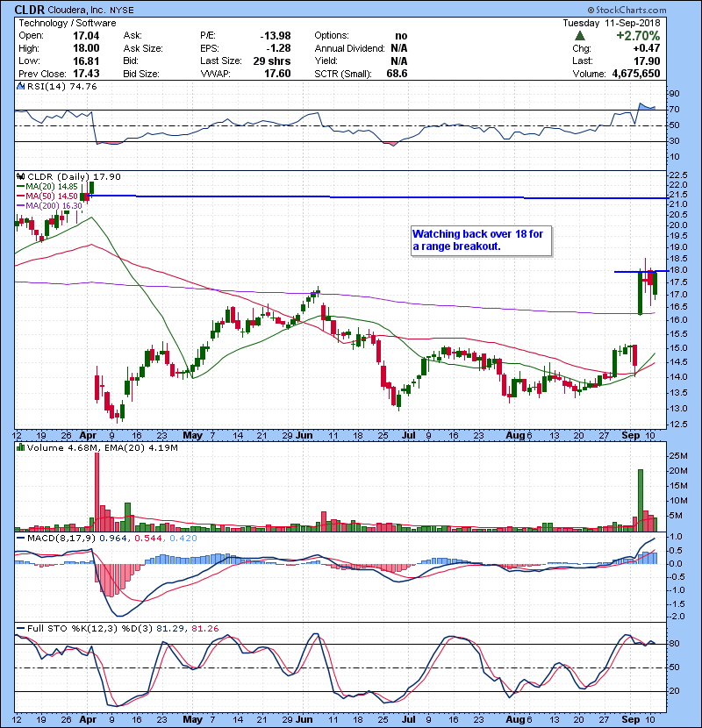The image size is (702, 728).
Task: Click the High value 18.00
Action: tap(86, 48)
